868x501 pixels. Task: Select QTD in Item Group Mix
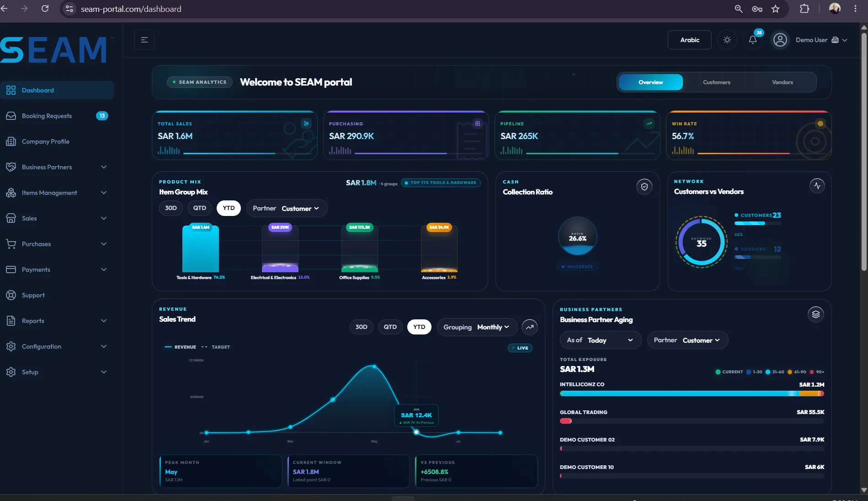pyautogui.click(x=200, y=208)
